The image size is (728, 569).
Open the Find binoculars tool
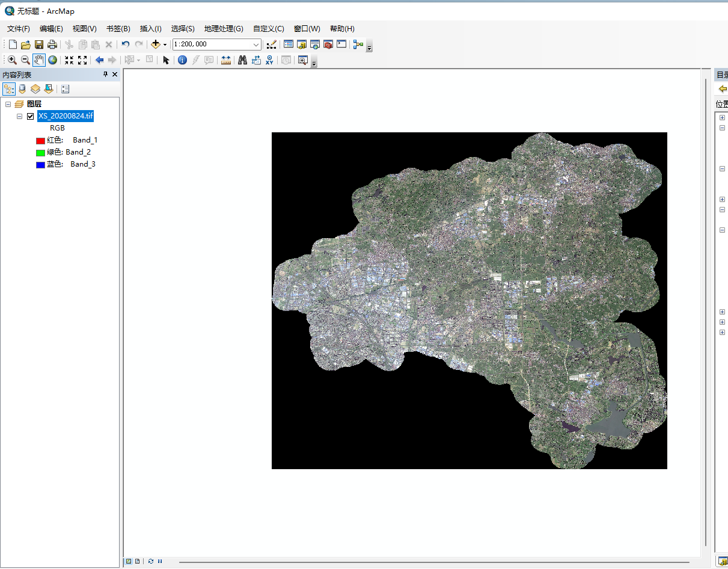coord(243,60)
